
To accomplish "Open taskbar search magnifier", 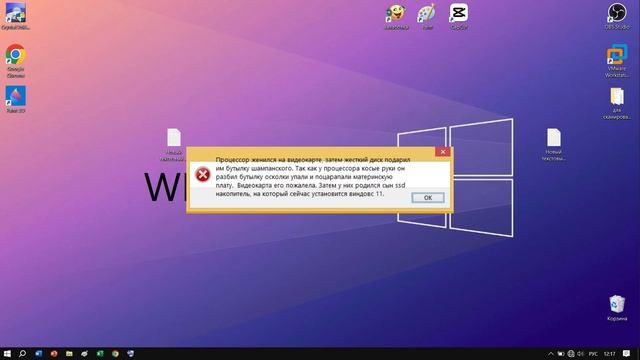I will tap(22, 353).
